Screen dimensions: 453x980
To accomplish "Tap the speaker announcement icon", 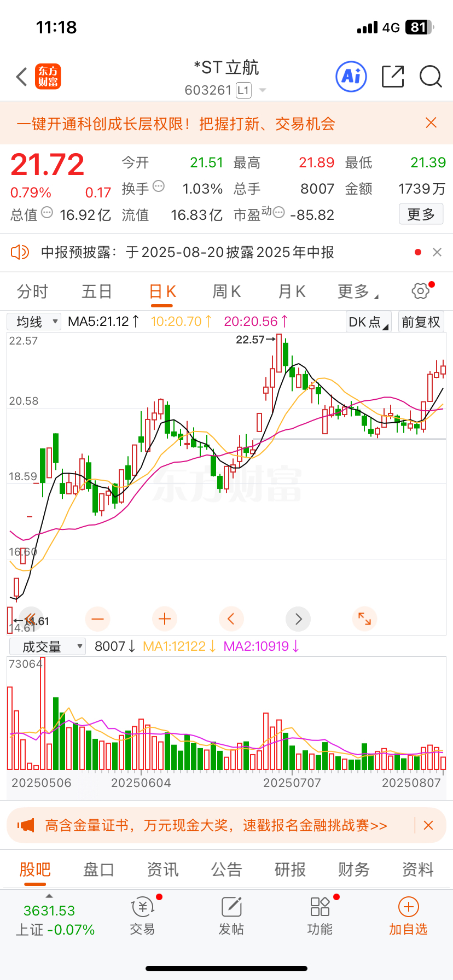I will (20, 252).
